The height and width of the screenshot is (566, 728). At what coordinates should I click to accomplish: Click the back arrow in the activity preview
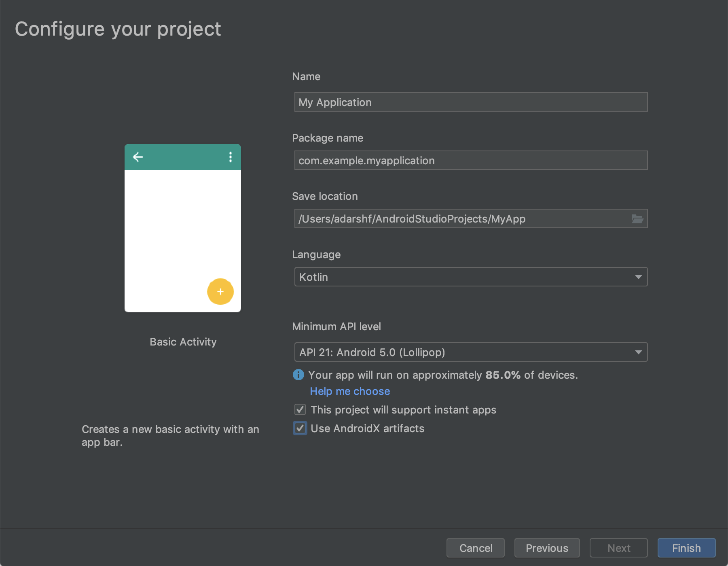[x=138, y=157]
